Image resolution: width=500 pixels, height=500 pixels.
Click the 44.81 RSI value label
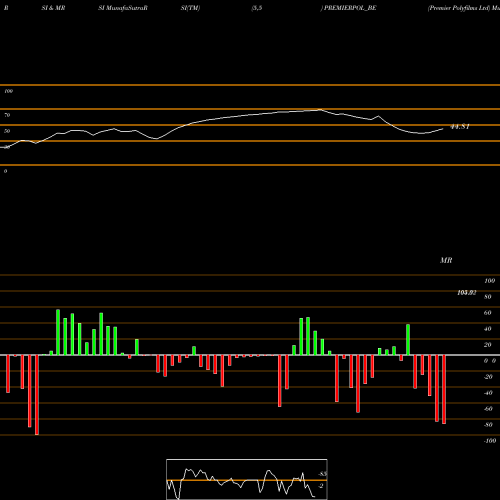point(460,127)
